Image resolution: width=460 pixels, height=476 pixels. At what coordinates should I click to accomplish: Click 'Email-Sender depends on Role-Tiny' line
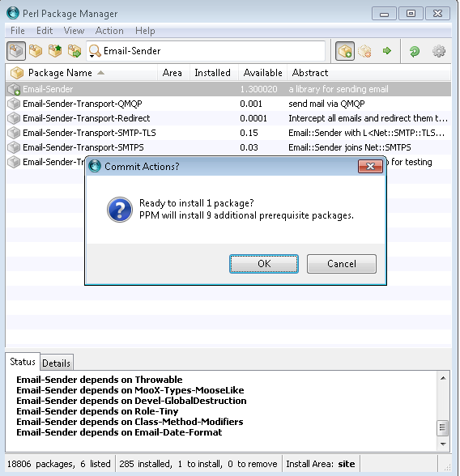[x=97, y=411]
